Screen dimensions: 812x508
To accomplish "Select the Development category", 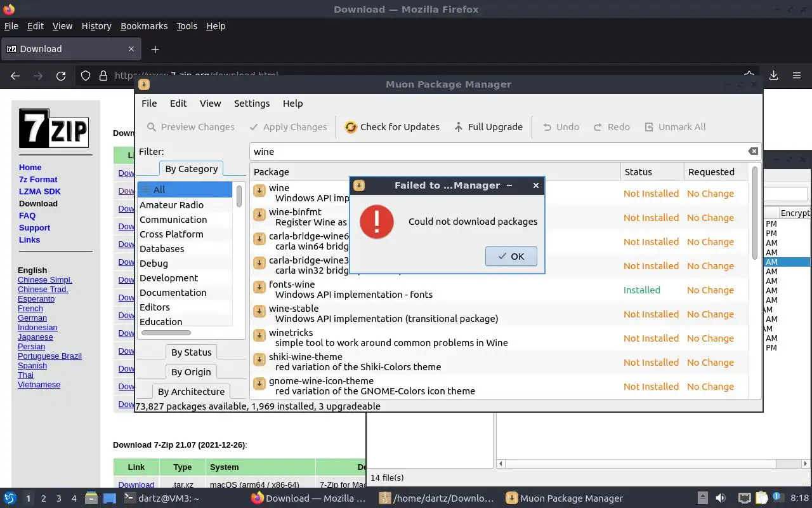I will click(185, 278).
